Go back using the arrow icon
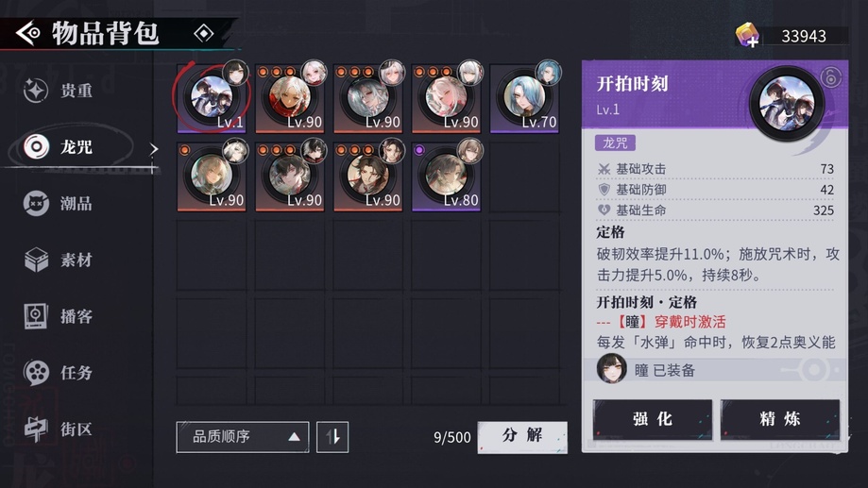Image resolution: width=868 pixels, height=488 pixels. pyautogui.click(x=28, y=34)
